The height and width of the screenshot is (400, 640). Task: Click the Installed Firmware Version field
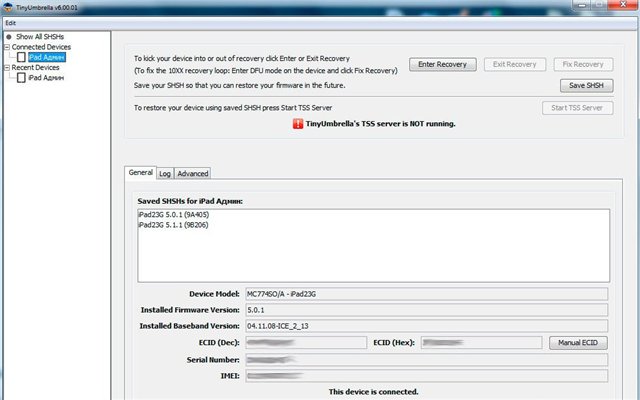click(x=427, y=310)
